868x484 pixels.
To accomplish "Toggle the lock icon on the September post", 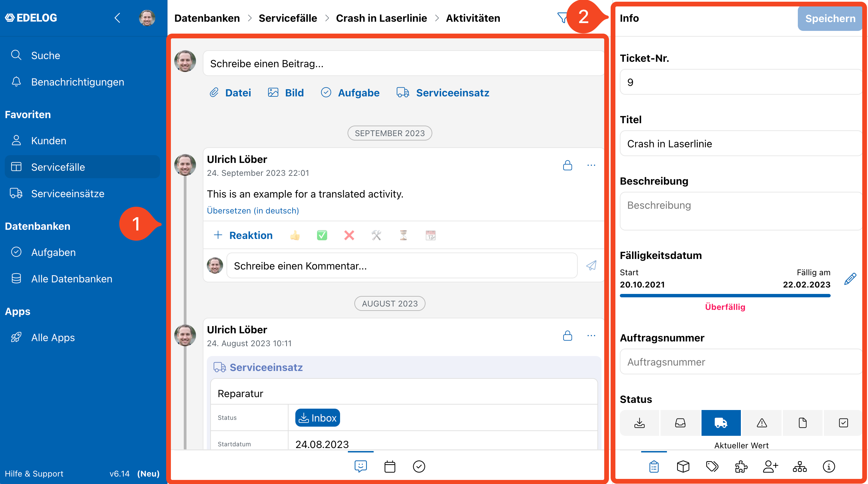I will tap(568, 165).
